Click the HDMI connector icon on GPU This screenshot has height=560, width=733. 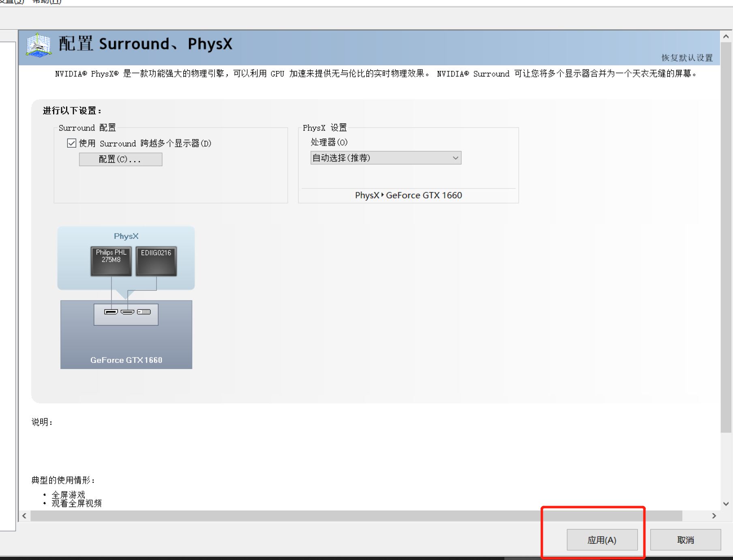[x=127, y=312]
